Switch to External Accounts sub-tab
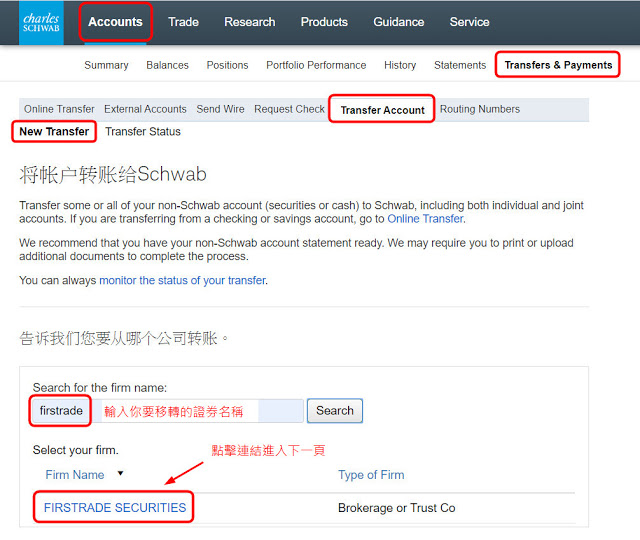Screen dimensions: 640x540 [145, 109]
